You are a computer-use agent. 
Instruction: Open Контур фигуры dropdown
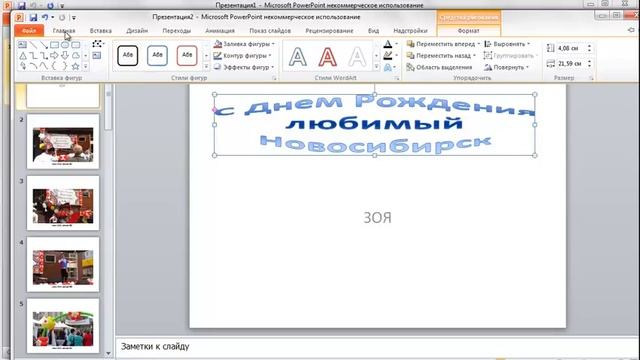click(x=242, y=56)
